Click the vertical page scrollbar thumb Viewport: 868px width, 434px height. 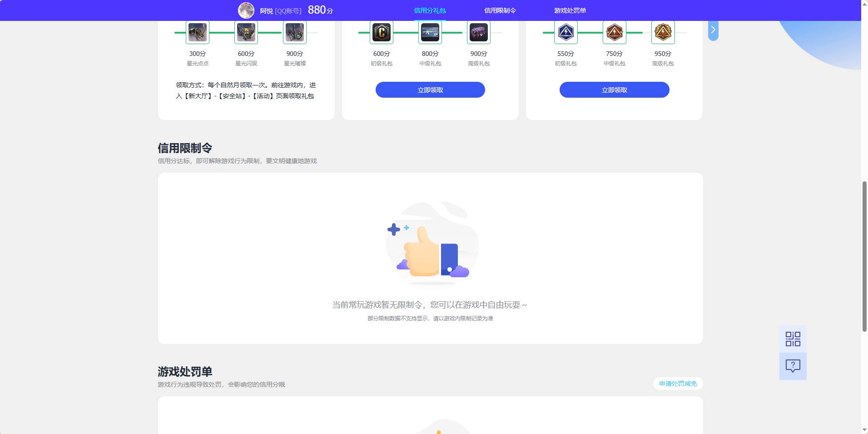[864, 256]
